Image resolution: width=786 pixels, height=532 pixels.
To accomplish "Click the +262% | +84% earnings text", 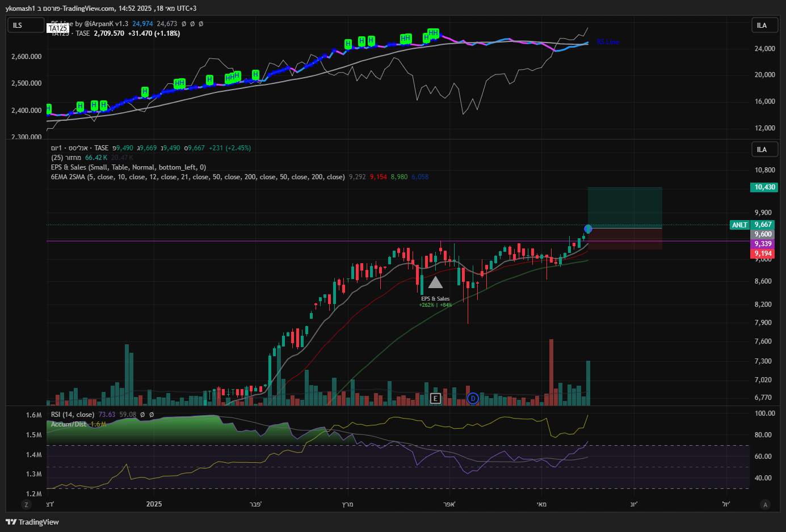I will [436, 305].
